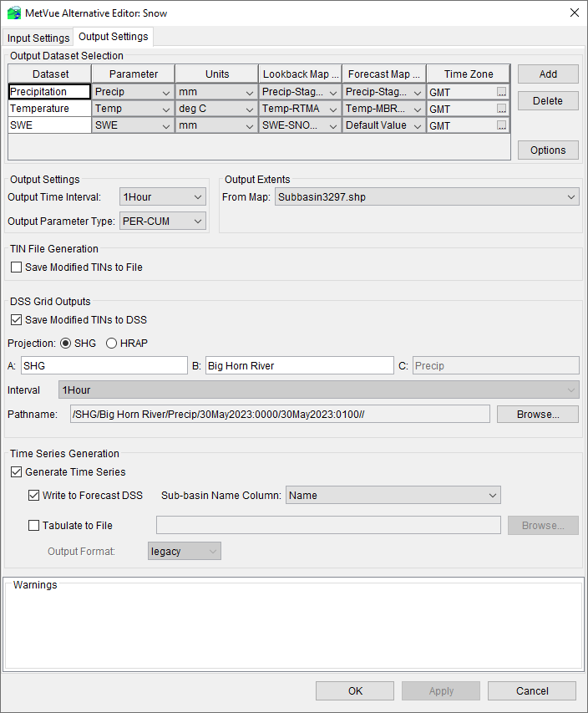The image size is (588, 713).
Task: Open the deg C units dropdown
Action: [x=217, y=109]
